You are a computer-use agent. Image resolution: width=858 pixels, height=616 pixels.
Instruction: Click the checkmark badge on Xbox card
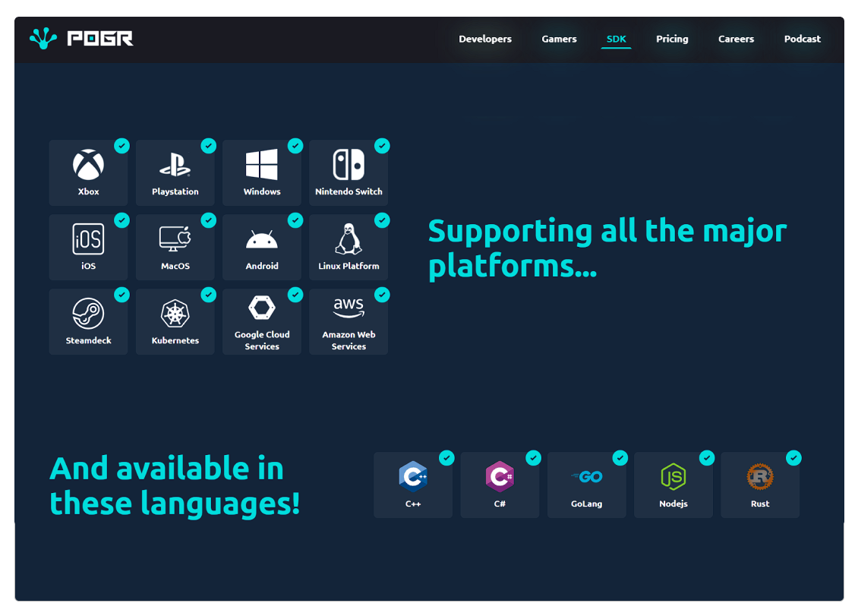[x=122, y=146]
